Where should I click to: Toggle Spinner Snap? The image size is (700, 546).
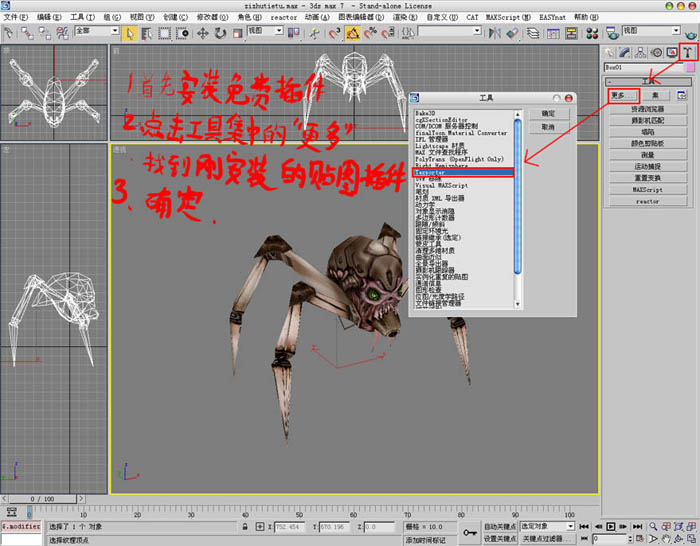[388, 33]
